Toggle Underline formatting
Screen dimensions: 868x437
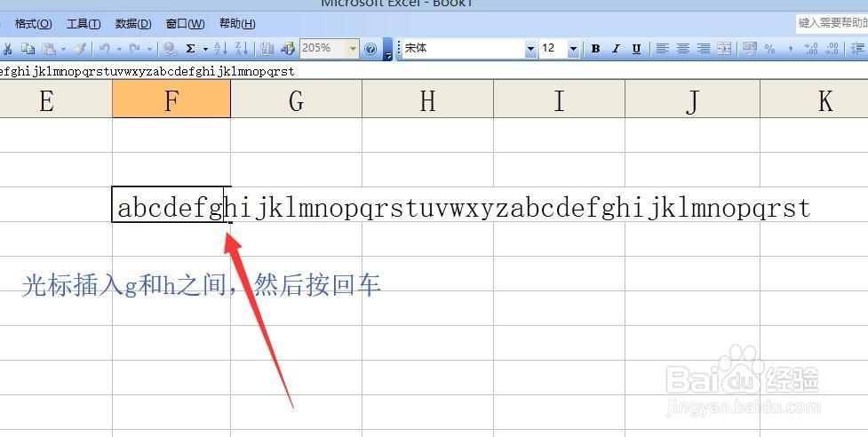click(637, 49)
